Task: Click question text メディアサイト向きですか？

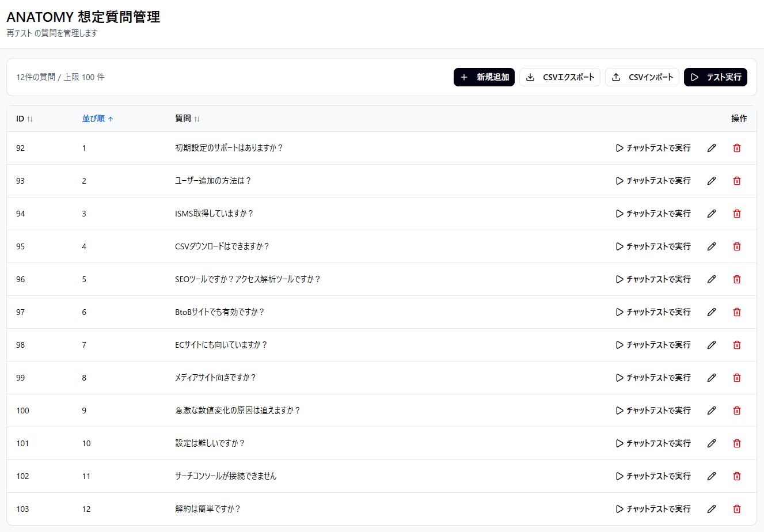Action: (x=215, y=378)
